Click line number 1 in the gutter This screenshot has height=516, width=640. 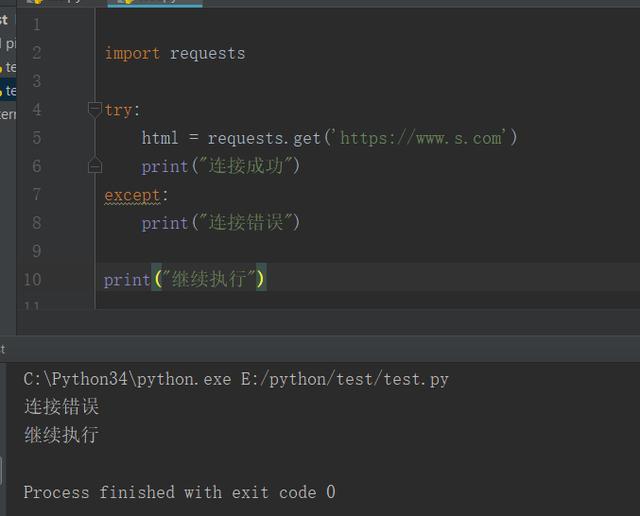(37, 25)
